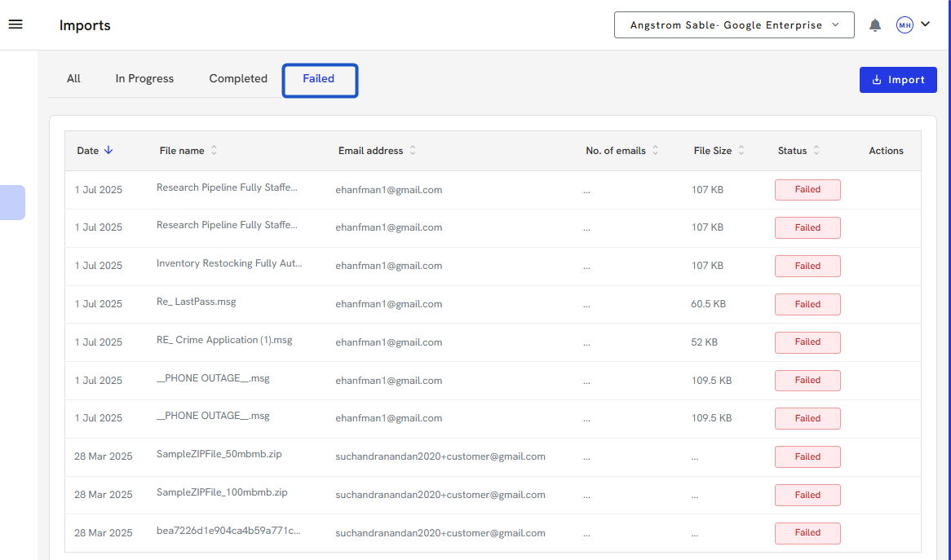This screenshot has width=951, height=560.
Task: Open the MH user avatar
Action: tap(905, 25)
